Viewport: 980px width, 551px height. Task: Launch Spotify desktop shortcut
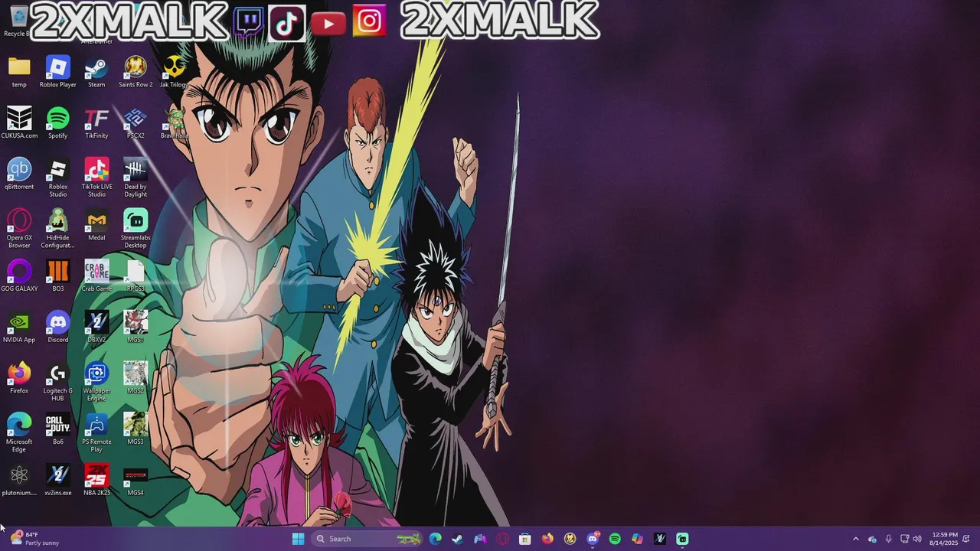[58, 123]
